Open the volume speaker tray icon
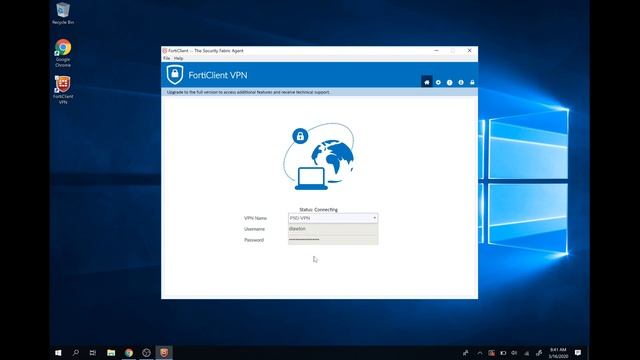This screenshot has height=360, width=640. point(514,353)
